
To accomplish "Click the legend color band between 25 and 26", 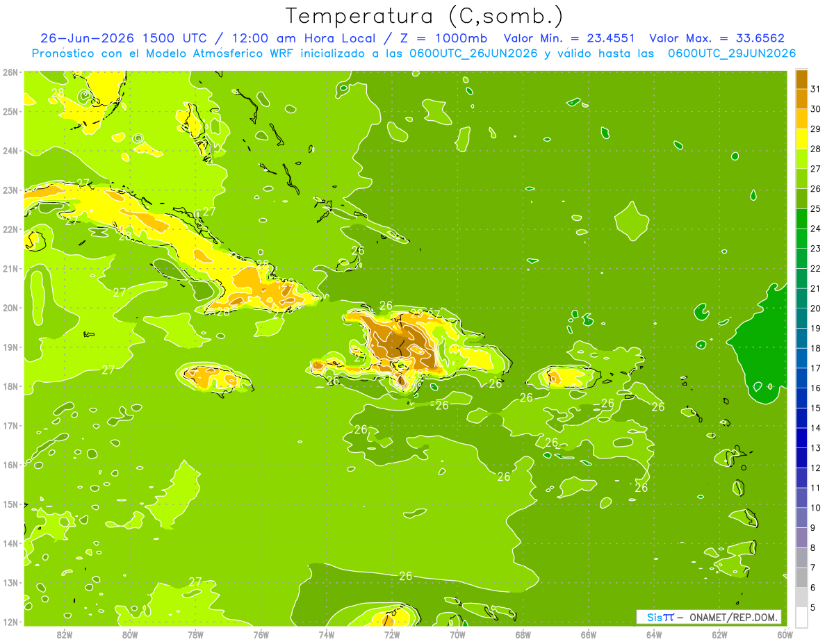I will pos(801,199).
